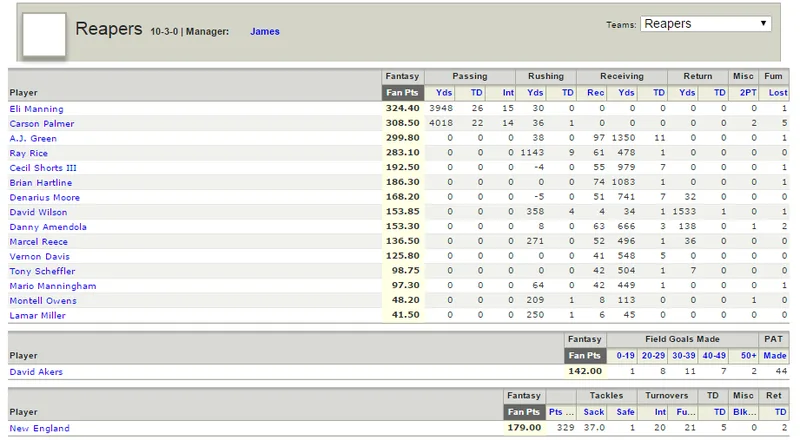Viewport: 800px width, 440px height.
Task: Select David Akers' 142.00 fantasy points
Action: click(585, 372)
